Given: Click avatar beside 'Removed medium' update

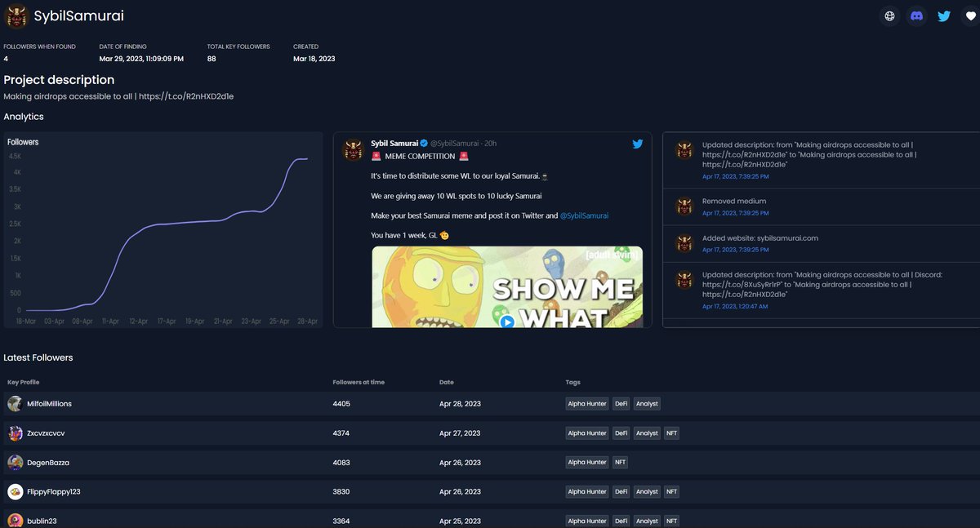Looking at the screenshot, I should pyautogui.click(x=684, y=206).
